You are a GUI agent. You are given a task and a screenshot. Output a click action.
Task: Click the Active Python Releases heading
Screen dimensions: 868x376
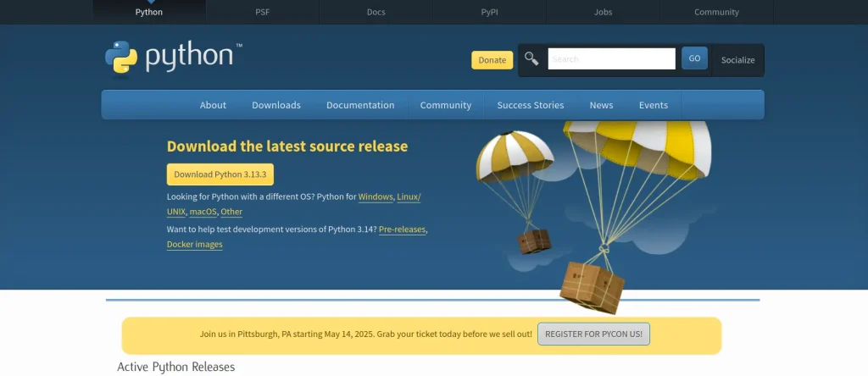pos(176,367)
